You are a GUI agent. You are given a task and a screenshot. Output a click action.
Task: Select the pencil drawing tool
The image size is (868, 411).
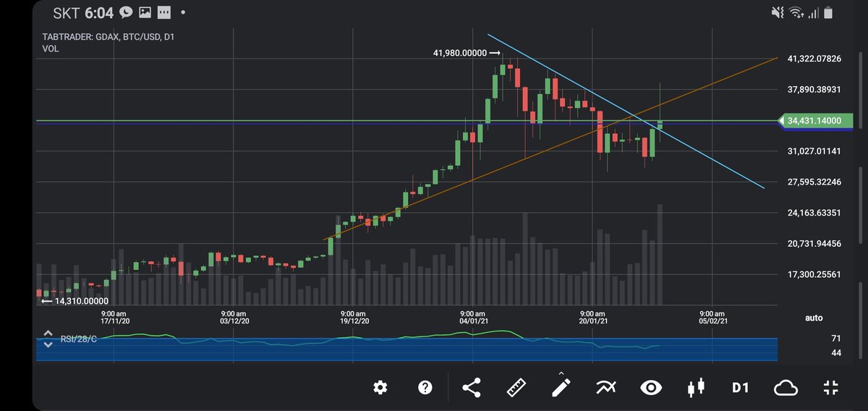coord(561,386)
